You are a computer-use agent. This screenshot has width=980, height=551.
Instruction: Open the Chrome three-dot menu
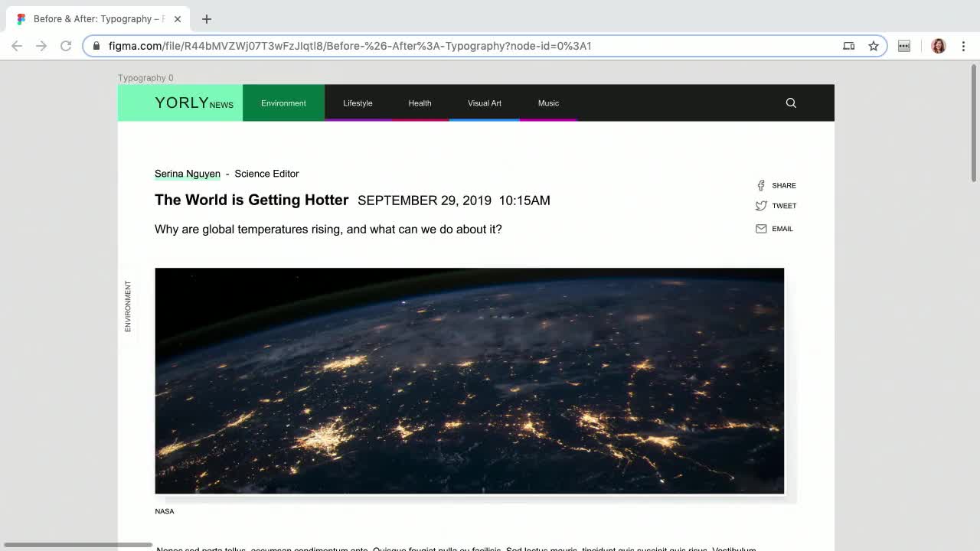[x=963, y=46]
